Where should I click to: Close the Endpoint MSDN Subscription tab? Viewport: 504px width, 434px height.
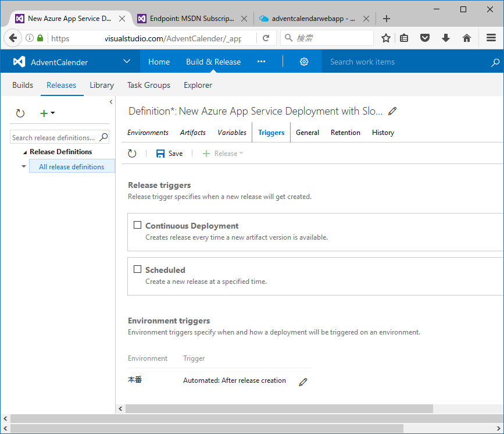tap(244, 19)
